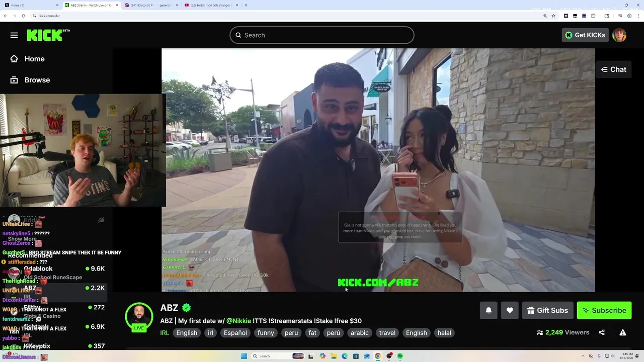Select the halal tag
This screenshot has width=644, height=362.
444,333
